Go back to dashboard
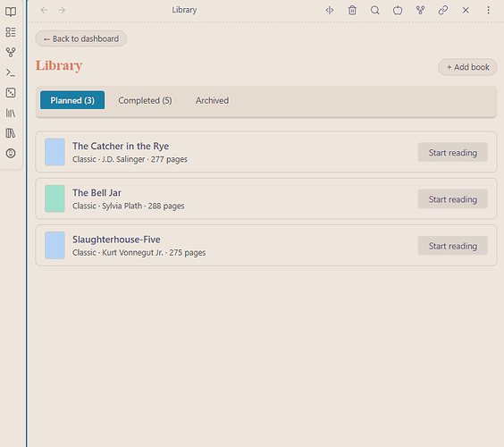 tap(81, 39)
